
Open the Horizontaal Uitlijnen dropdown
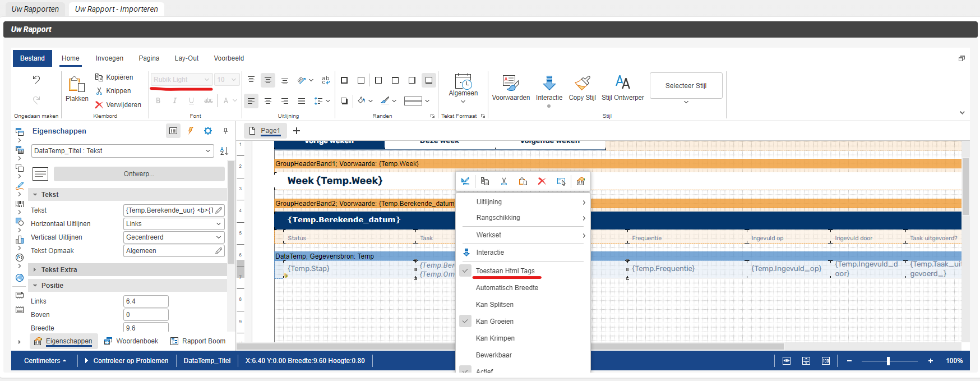coord(174,224)
